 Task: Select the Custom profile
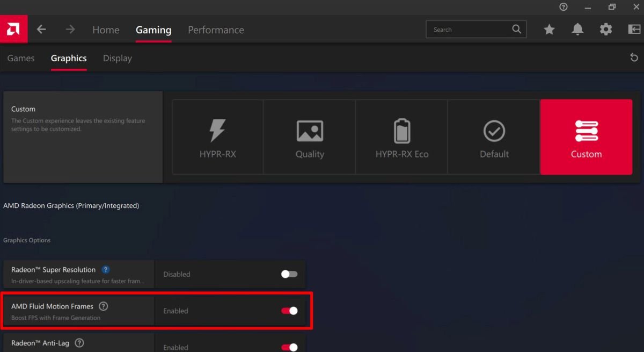586,137
